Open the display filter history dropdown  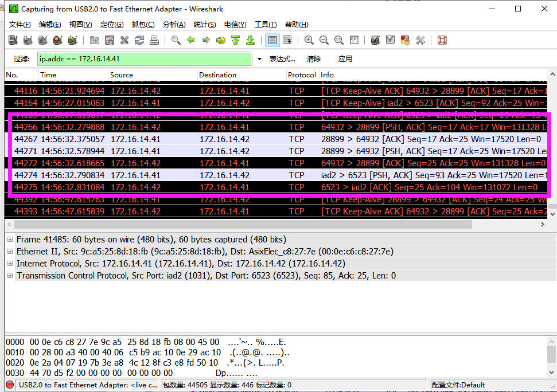click(x=259, y=59)
